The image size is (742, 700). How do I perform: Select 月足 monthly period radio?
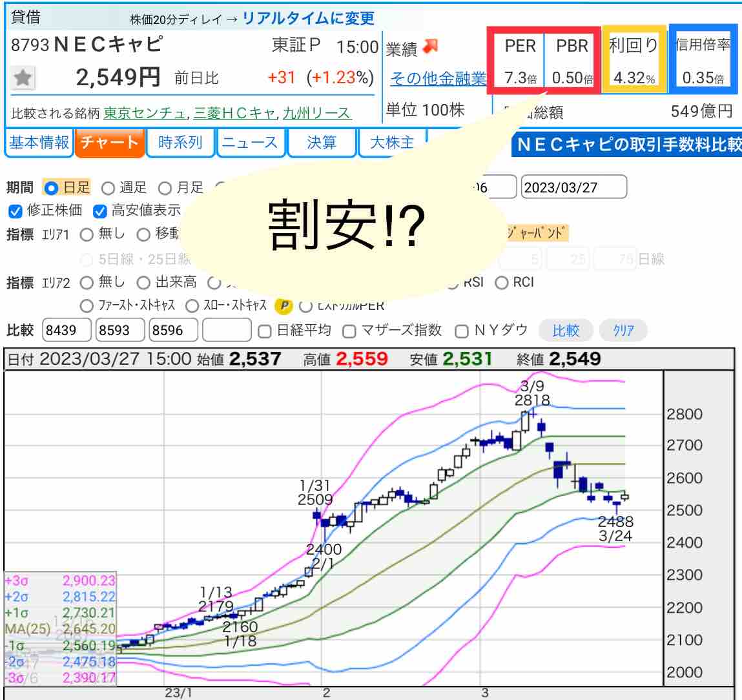tap(165, 188)
